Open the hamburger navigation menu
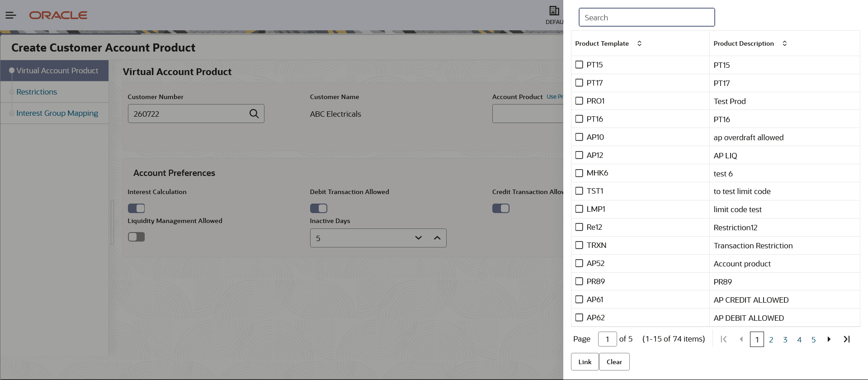The height and width of the screenshot is (380, 868). coord(11,15)
